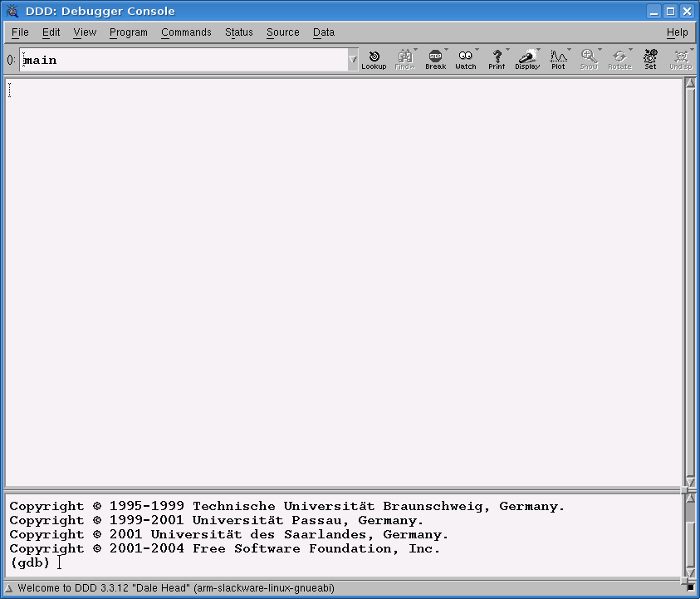Minimize the DDD window

(654, 11)
